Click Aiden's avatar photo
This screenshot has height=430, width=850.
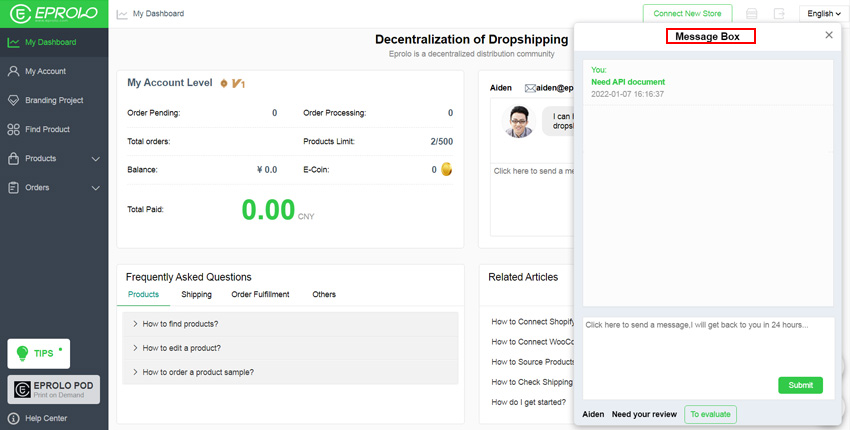(519, 121)
